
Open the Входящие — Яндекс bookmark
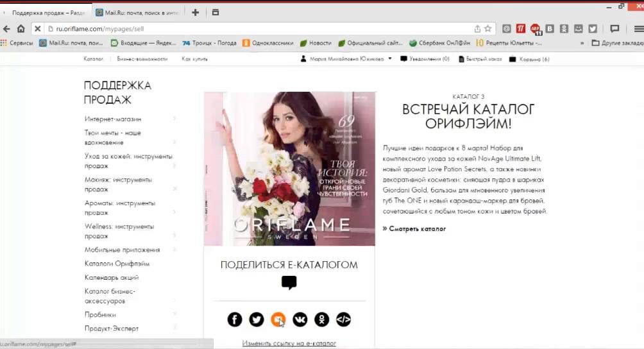click(x=143, y=43)
